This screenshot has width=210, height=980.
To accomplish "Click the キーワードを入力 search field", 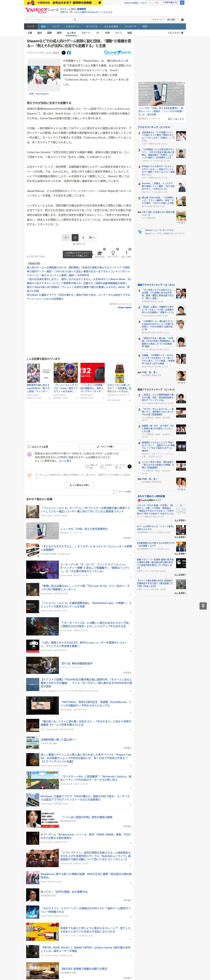I will [49, 20].
